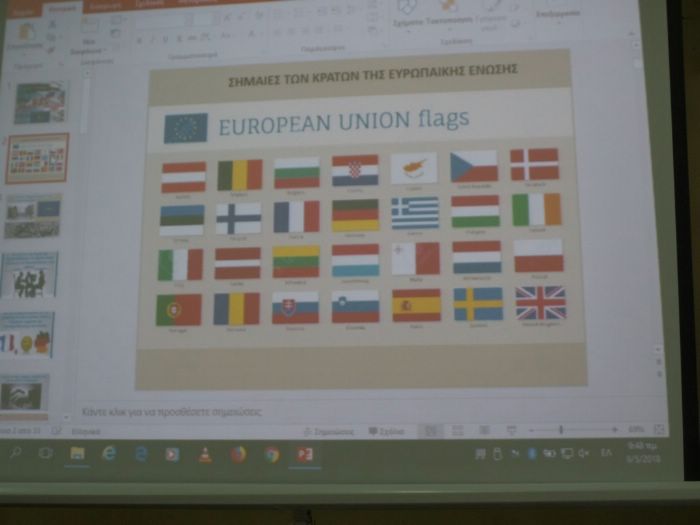Click the PowerPoint icon in the taskbar
Viewport: 700px width, 525px height.
pyautogui.click(x=304, y=454)
